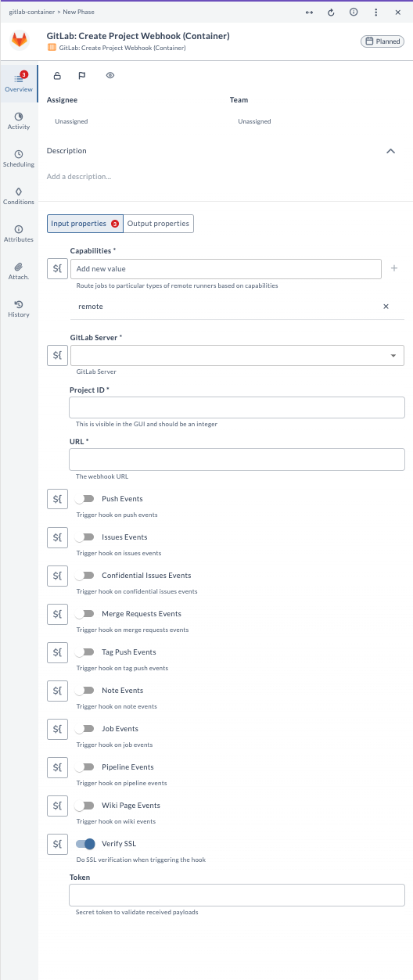Select the Output properties tab
Image resolution: width=413 pixels, height=980 pixels.
pos(158,224)
